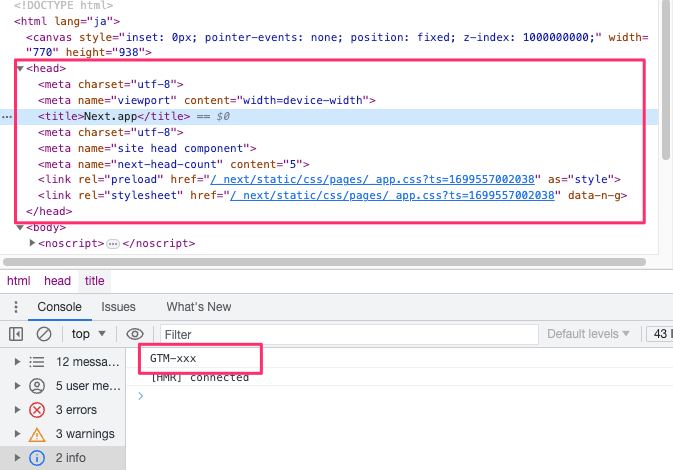673x470 pixels.
Task: Expand the 3 warnings group
Action: 18,434
